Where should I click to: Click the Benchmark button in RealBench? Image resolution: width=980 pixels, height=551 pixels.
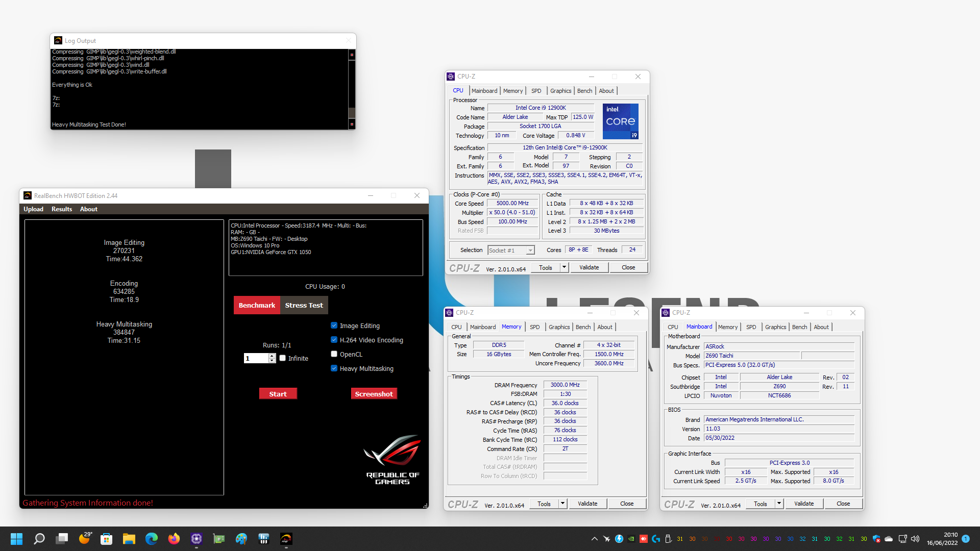coord(257,305)
